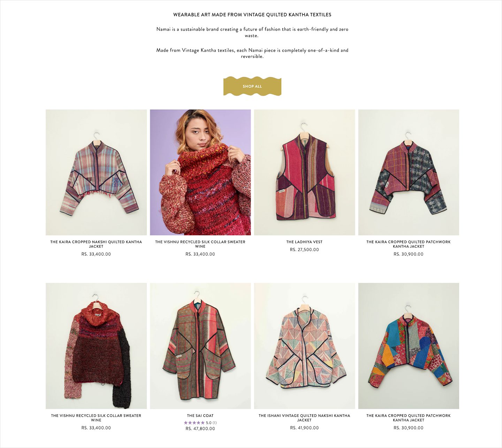Click the Rs. 27,500.00 price of Ladhiya Vest
Image resolution: width=502 pixels, height=448 pixels.
[304, 249]
